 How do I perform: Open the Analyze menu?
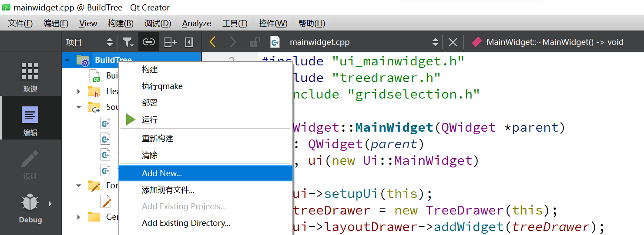(x=197, y=23)
